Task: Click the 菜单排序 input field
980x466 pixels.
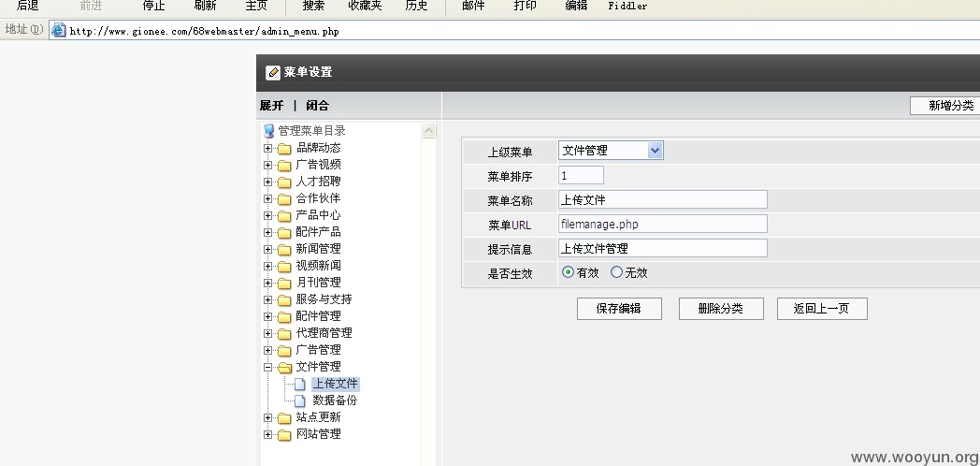Action: pos(582,175)
